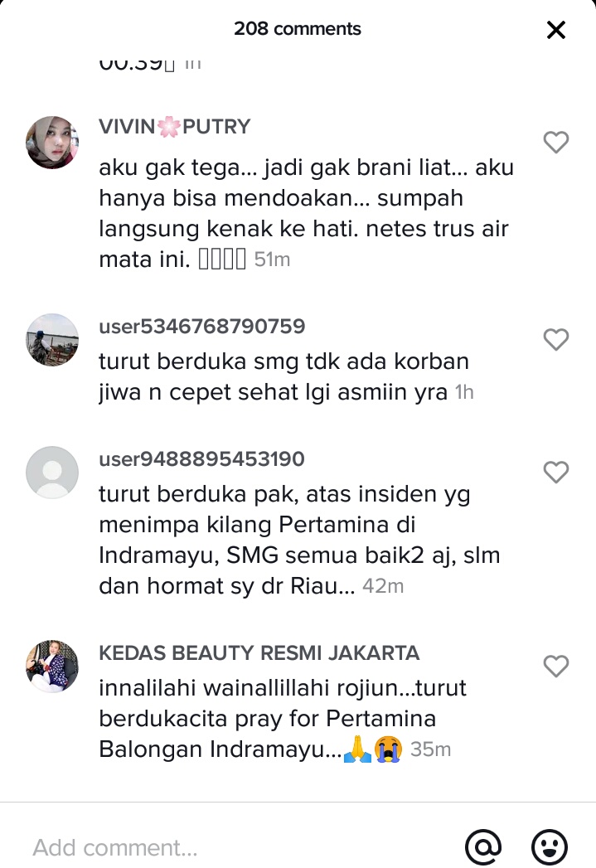Screen dimensions: 596x868
Task: Open the VIVIN PUTRY username link
Action: [x=174, y=127]
